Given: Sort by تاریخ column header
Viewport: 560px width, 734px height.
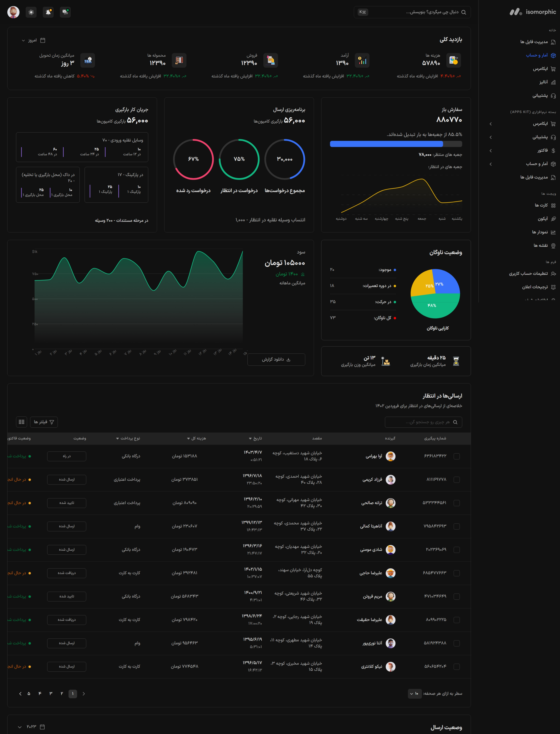Looking at the screenshot, I should 255,438.
